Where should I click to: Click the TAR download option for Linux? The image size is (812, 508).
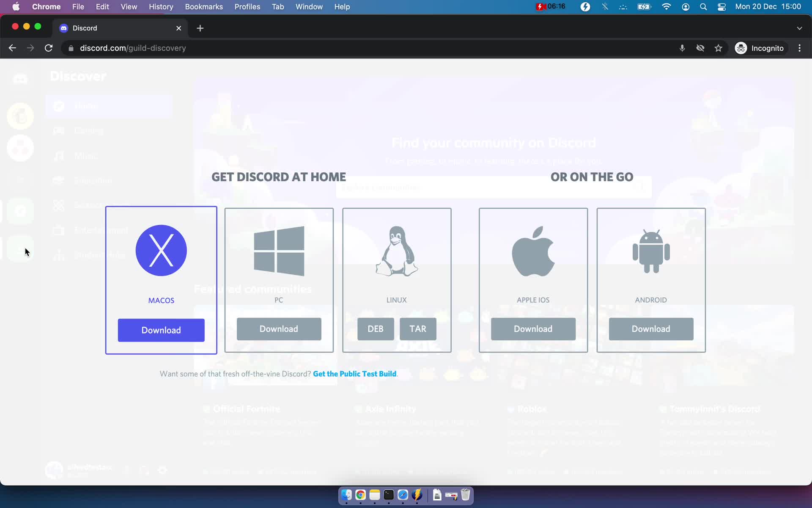(418, 329)
